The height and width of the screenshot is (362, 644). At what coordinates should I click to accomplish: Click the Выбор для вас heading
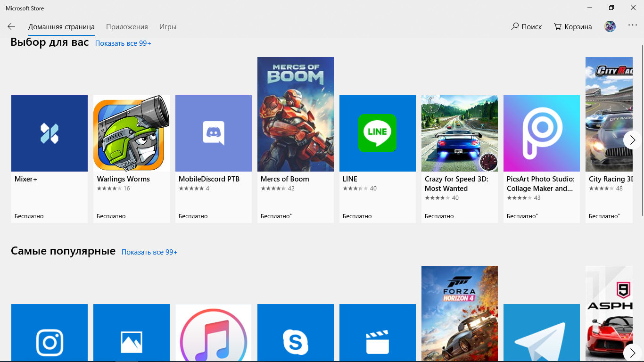(50, 42)
